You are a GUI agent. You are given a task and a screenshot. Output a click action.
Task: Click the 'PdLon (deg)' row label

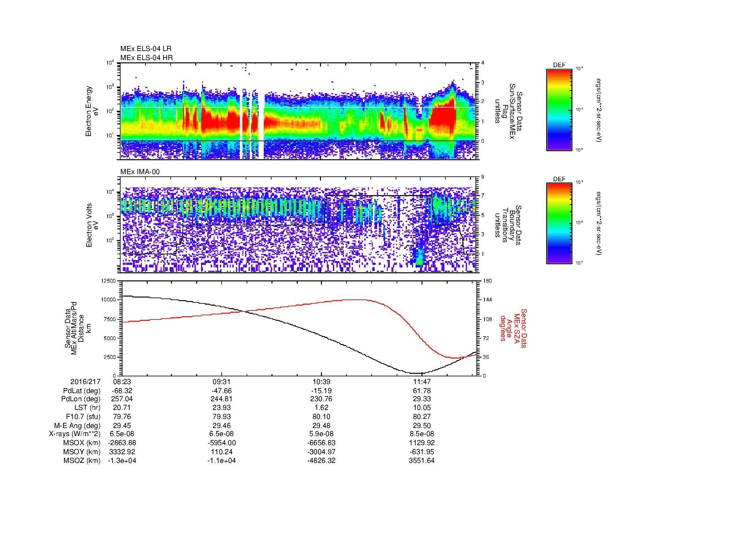tap(81, 399)
